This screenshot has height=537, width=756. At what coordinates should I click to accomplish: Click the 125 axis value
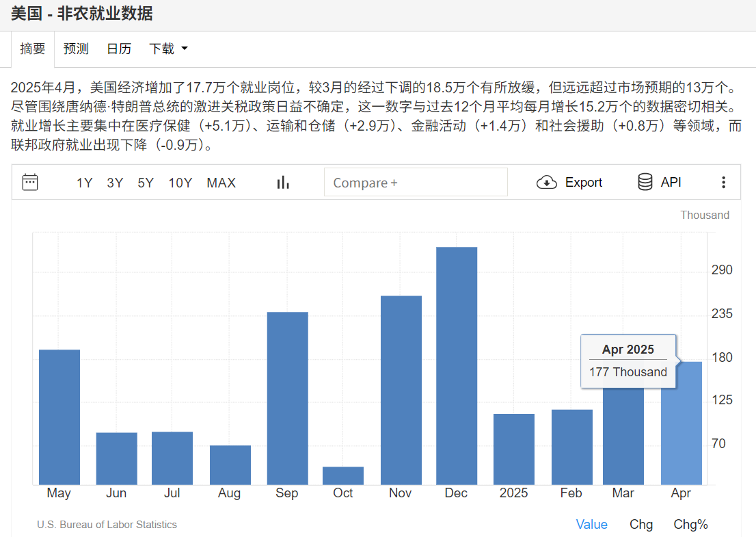pyautogui.click(x=722, y=400)
